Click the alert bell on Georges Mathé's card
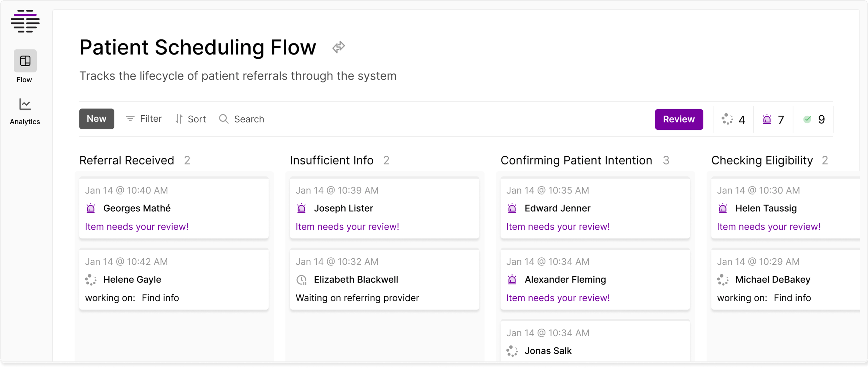The height and width of the screenshot is (368, 868). (91, 209)
